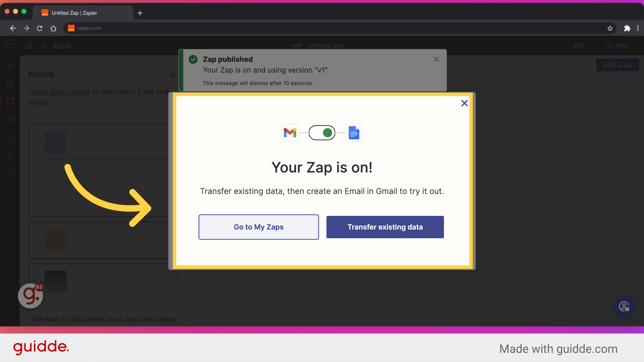Click the components icon in left sidebar

tap(10, 66)
